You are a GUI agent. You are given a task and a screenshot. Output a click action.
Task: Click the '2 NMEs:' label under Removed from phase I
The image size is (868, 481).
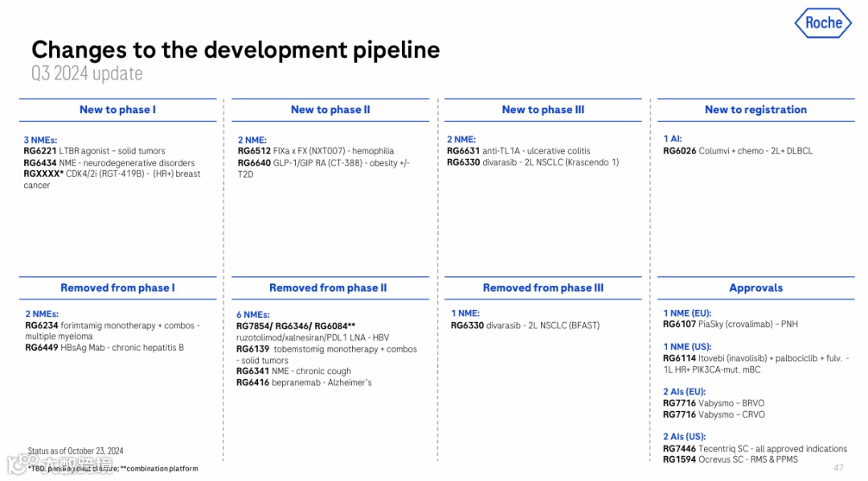pyautogui.click(x=42, y=313)
